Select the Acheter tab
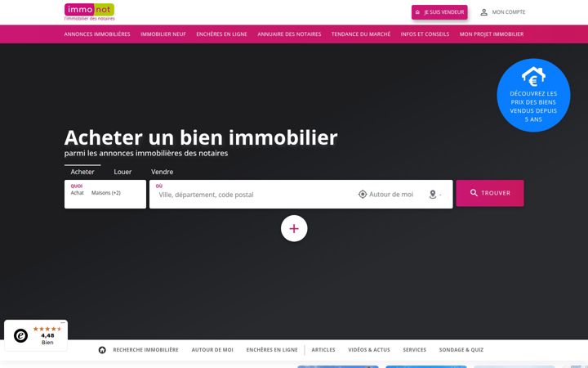The image size is (588, 368). coord(82,172)
